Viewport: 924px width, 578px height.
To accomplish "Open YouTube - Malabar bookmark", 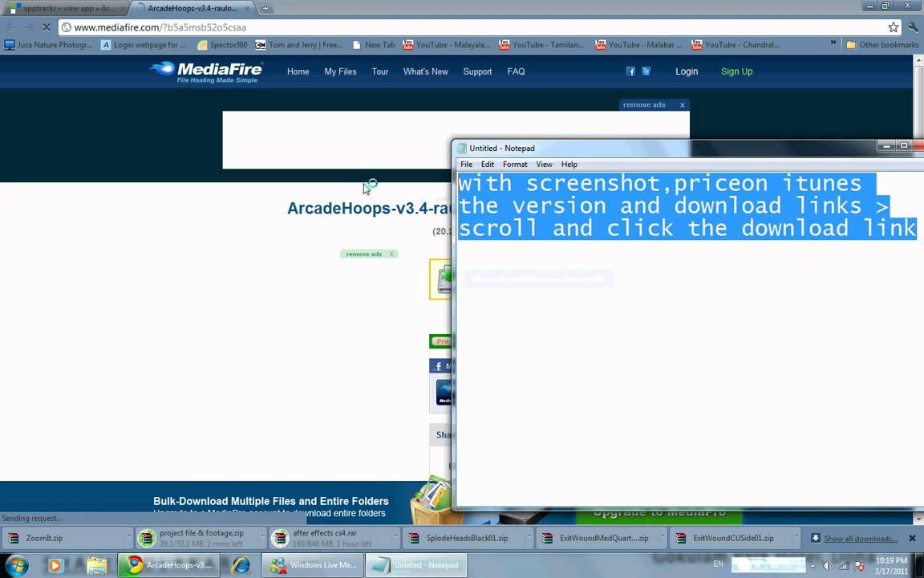I will [638, 45].
